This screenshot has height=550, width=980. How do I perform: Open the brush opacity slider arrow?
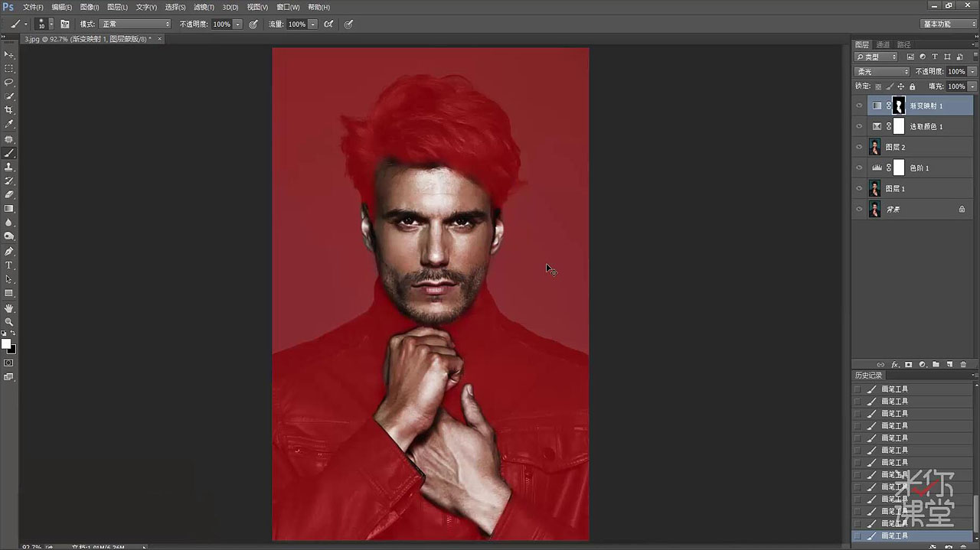(238, 24)
